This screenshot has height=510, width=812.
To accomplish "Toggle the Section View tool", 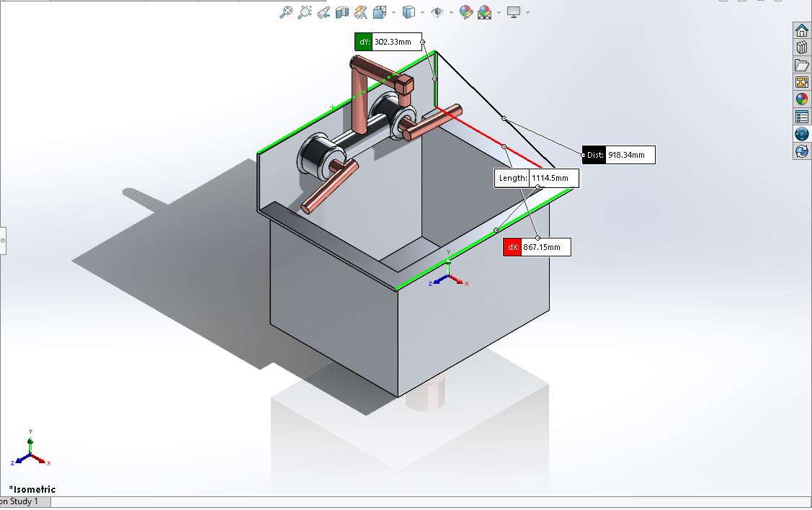I will point(342,12).
